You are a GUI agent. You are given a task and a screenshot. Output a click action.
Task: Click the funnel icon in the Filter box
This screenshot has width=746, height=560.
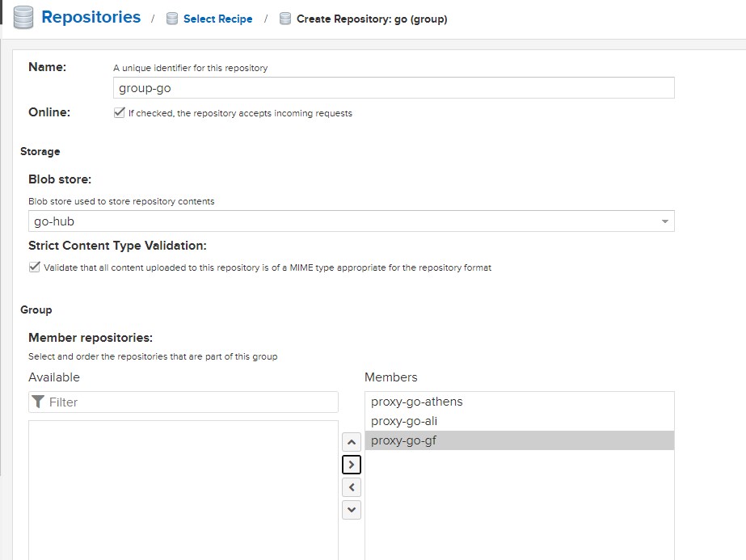click(x=38, y=402)
